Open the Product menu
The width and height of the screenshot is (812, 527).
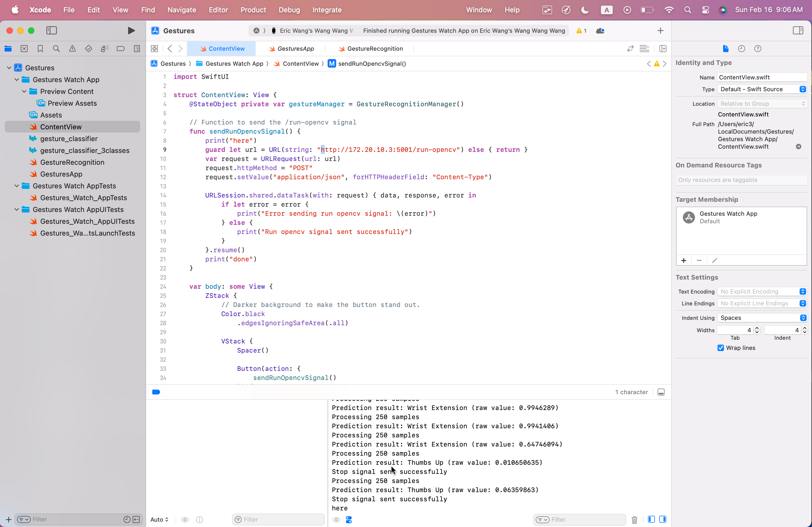(x=253, y=10)
